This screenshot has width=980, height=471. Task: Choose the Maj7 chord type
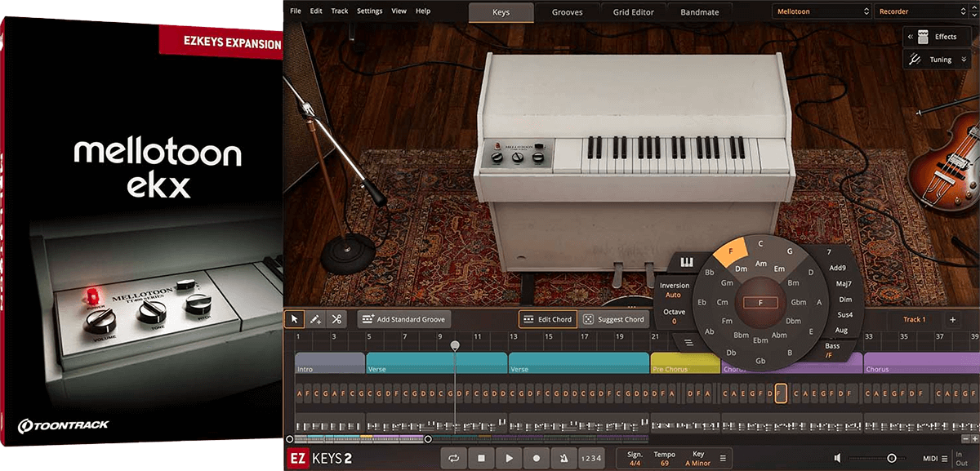pos(844,283)
